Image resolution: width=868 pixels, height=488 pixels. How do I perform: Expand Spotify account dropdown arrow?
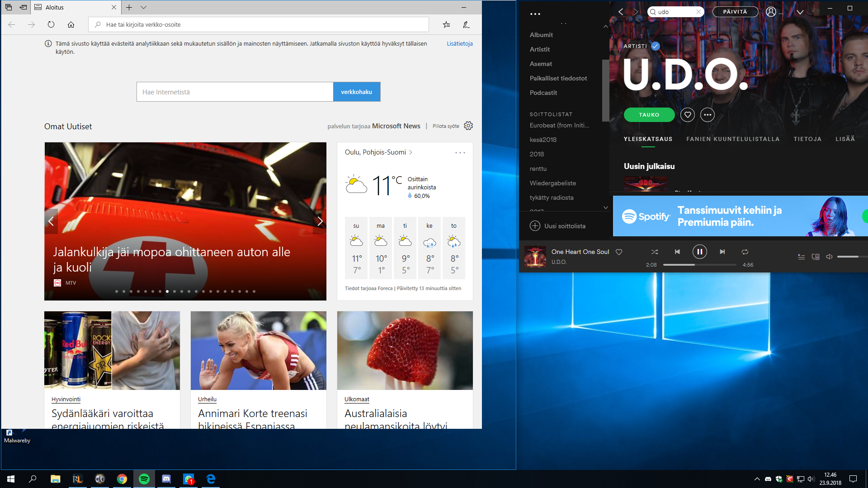800,12
